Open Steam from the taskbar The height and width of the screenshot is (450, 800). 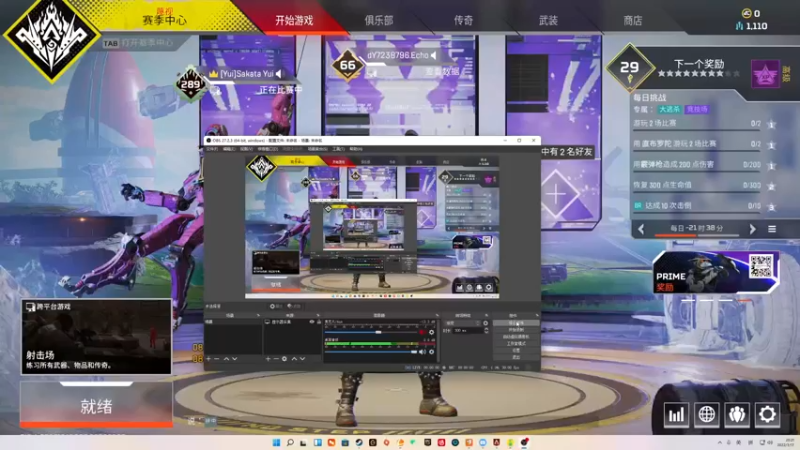click(x=359, y=442)
